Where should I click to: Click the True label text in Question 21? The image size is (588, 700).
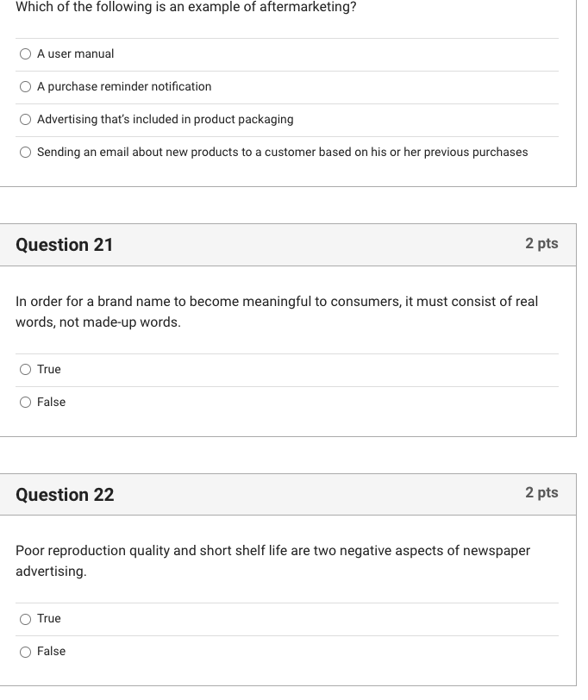[x=48, y=369]
